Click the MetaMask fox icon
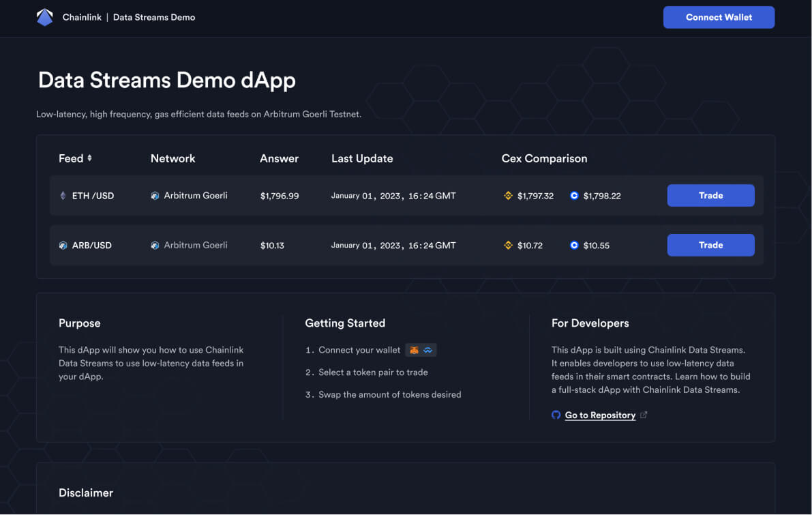Viewport: 812px width, 515px height. [x=414, y=350]
